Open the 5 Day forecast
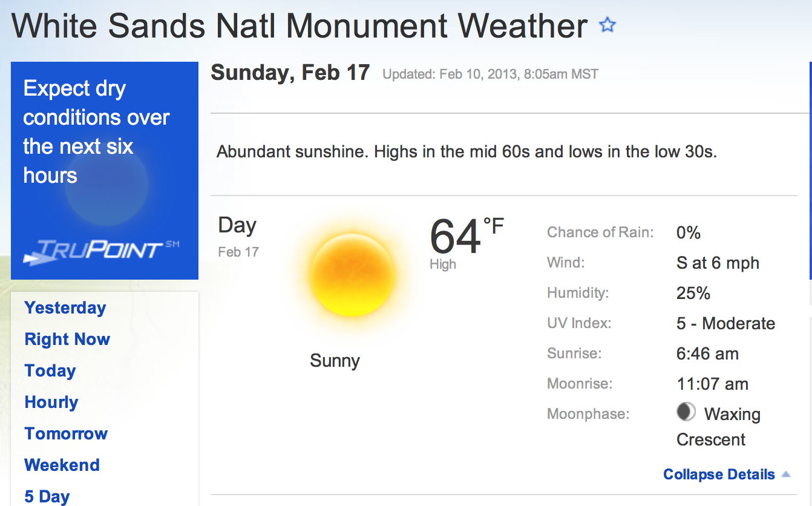Screen dimensions: 812x506 point(47,496)
